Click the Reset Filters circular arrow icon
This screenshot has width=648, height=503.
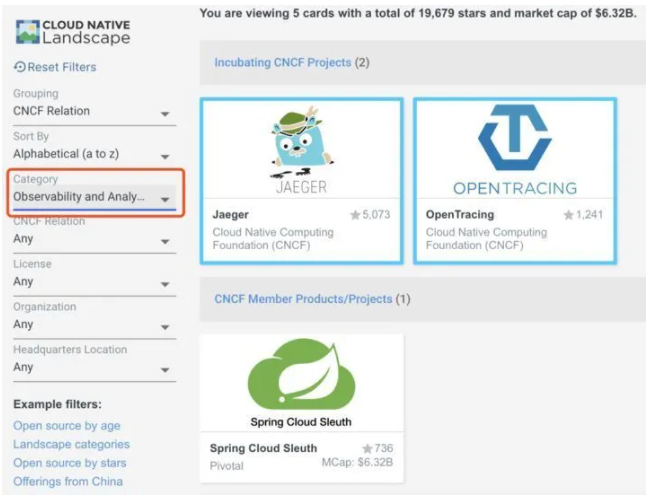coord(19,67)
